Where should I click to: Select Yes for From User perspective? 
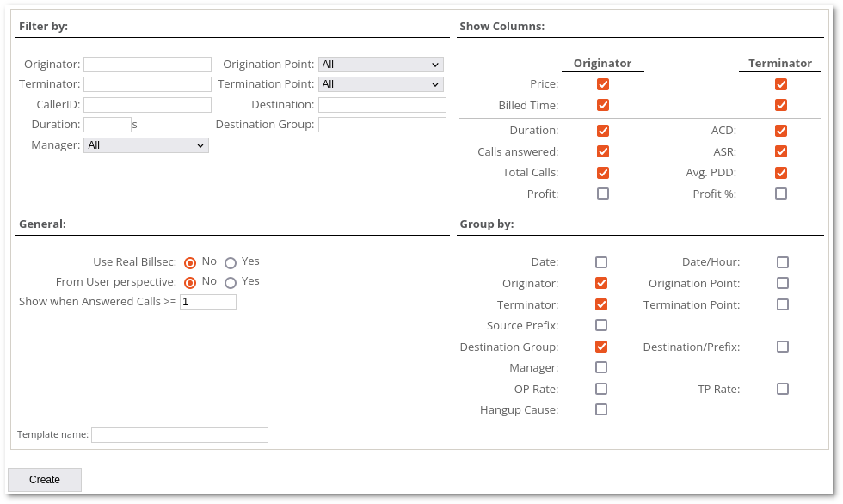[231, 283]
